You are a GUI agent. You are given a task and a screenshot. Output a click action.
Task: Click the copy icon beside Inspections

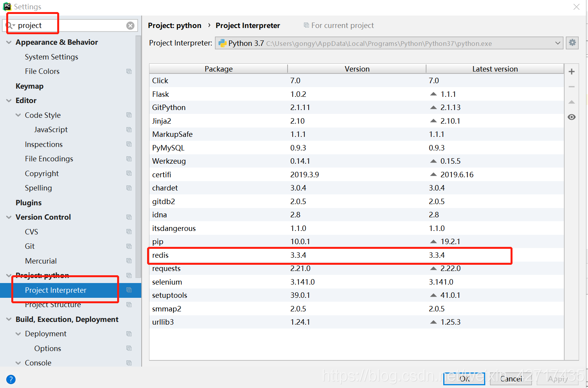click(129, 144)
